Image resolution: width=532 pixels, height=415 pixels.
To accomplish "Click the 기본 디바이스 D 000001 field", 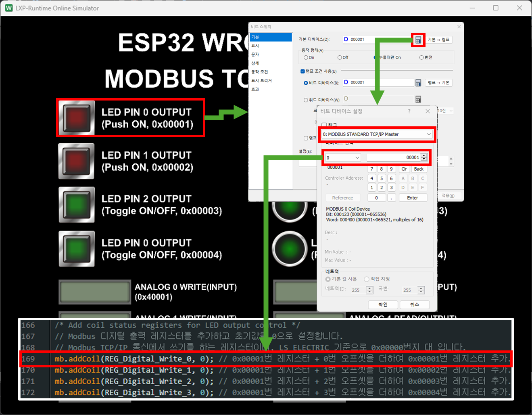I will pyautogui.click(x=378, y=40).
